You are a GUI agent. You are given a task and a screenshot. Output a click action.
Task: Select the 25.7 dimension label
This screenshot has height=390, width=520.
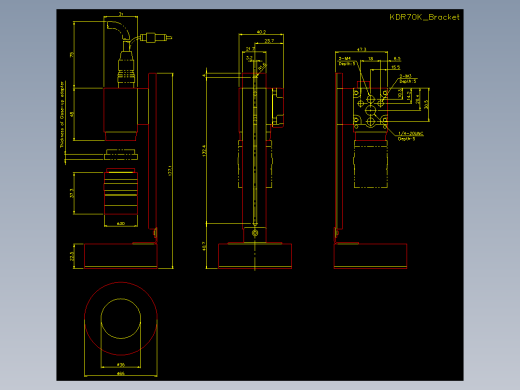[269, 41]
